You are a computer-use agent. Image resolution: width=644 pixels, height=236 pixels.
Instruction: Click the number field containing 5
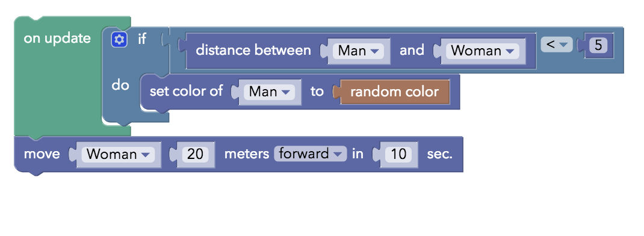[x=598, y=45]
